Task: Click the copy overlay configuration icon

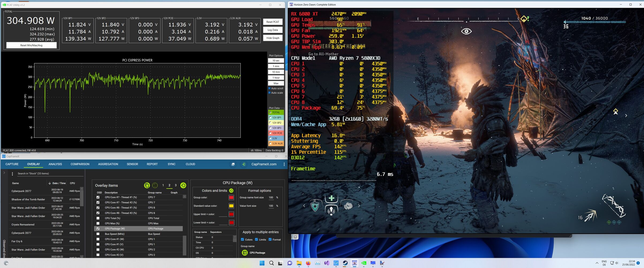Action: [147, 185]
